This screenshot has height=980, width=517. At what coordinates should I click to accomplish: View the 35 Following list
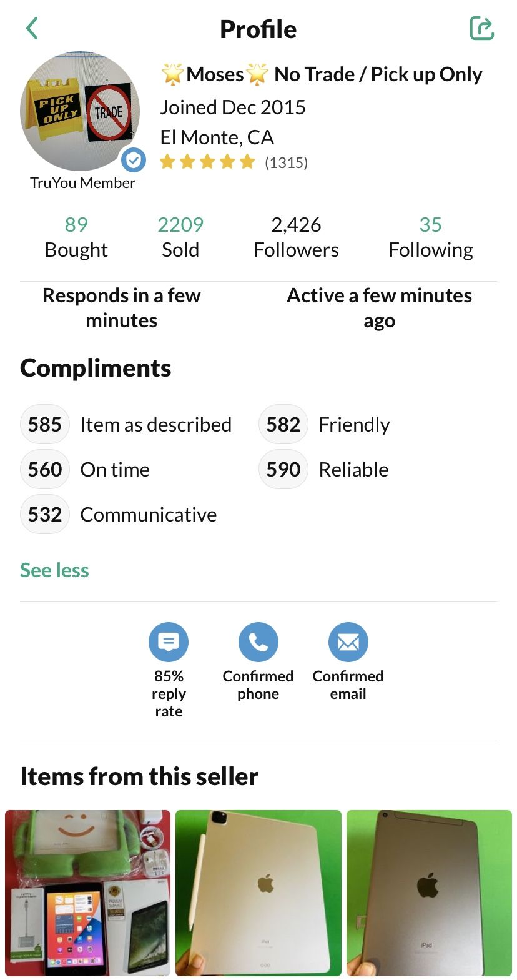pyautogui.click(x=430, y=237)
